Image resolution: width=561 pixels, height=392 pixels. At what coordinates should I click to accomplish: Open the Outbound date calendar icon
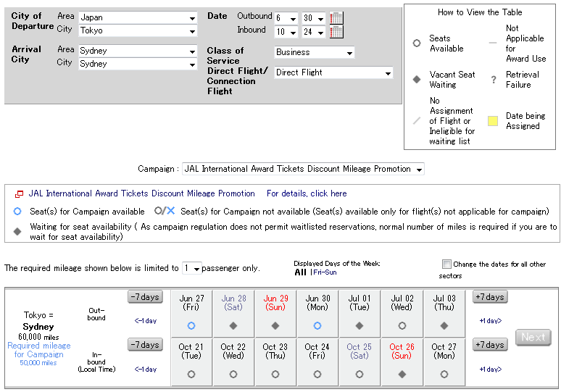(336, 18)
